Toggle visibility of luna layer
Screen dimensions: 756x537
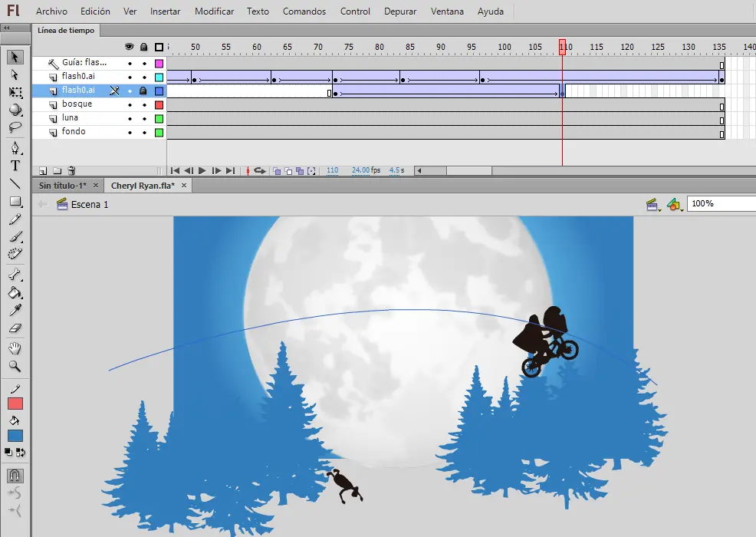point(130,118)
